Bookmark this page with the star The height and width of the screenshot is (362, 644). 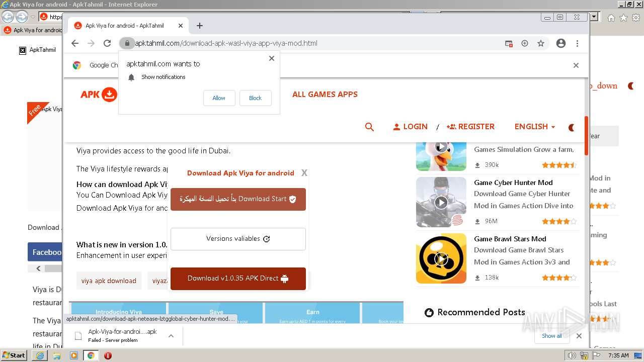541,43
